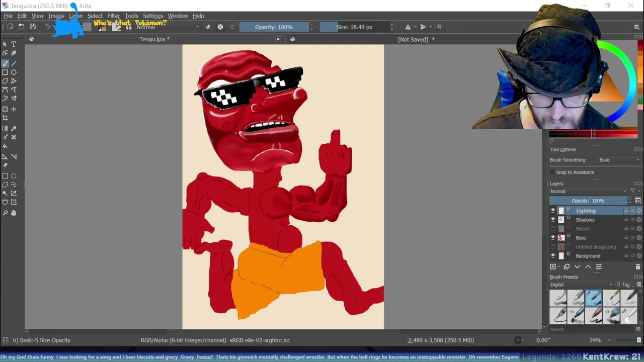
Task: Select the Reference Images pin tool
Action: (x=5, y=165)
